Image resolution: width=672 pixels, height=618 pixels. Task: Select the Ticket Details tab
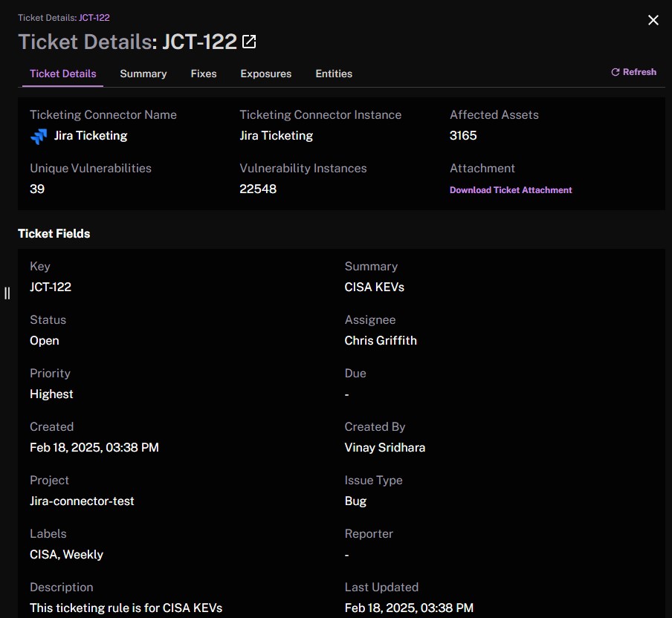coord(63,74)
